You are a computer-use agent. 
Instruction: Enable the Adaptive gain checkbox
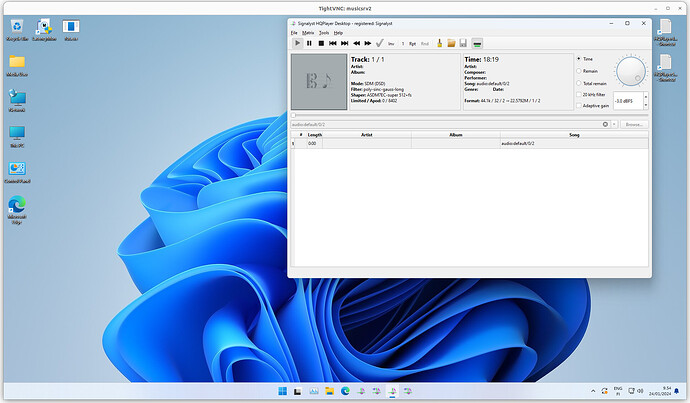click(x=579, y=106)
